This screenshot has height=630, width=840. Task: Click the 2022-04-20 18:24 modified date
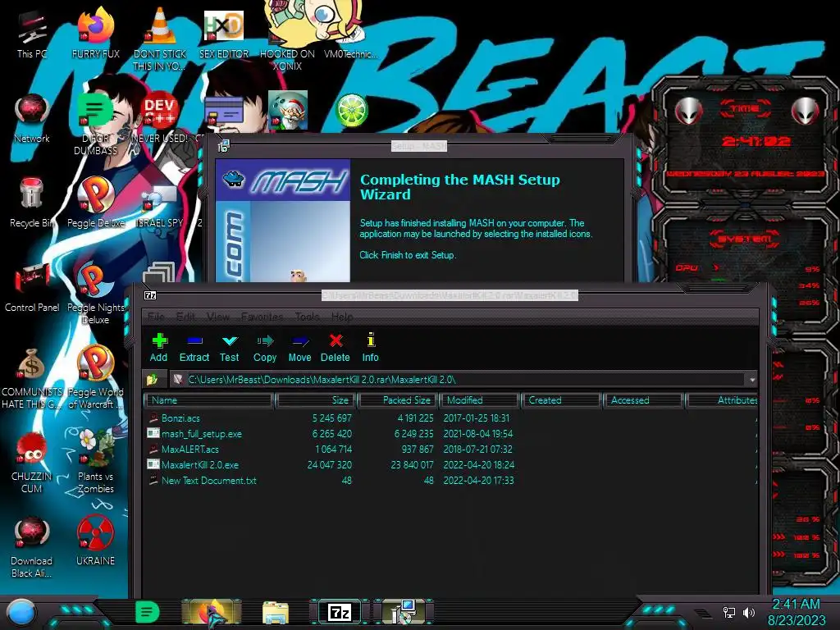click(478, 465)
